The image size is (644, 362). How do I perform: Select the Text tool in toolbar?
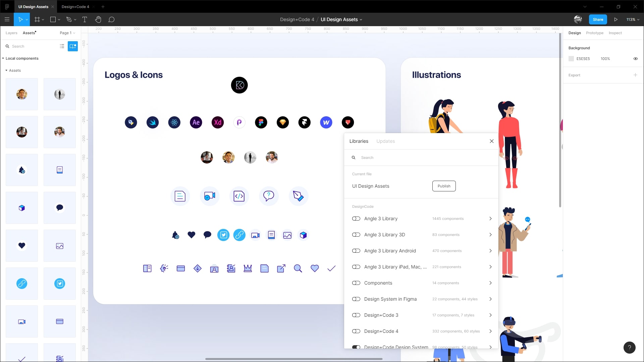click(x=85, y=19)
